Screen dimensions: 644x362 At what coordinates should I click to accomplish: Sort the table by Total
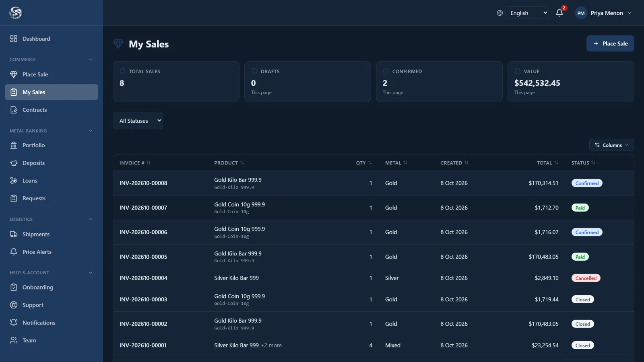click(547, 163)
